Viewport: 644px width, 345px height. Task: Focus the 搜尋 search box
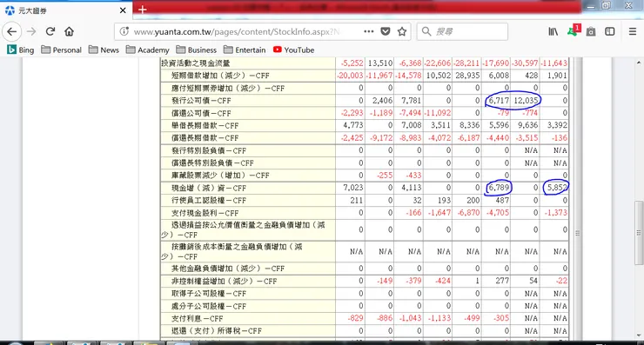coord(462,31)
